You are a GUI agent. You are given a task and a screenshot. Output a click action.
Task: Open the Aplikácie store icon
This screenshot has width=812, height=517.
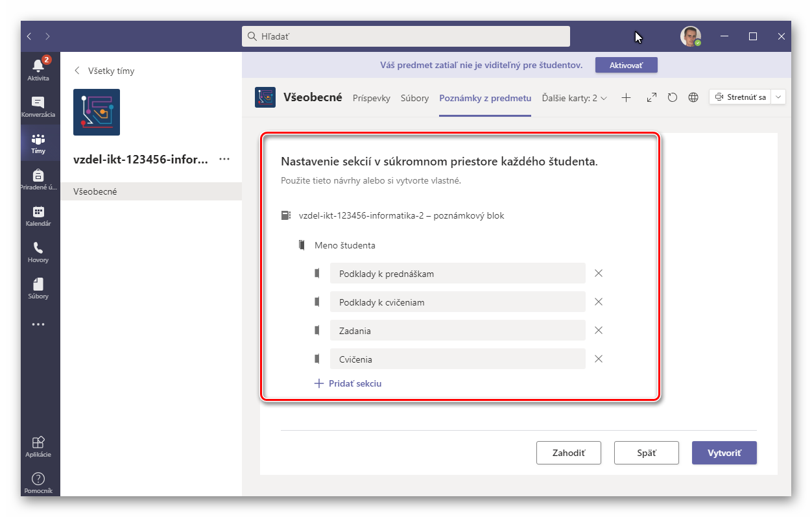[38, 446]
